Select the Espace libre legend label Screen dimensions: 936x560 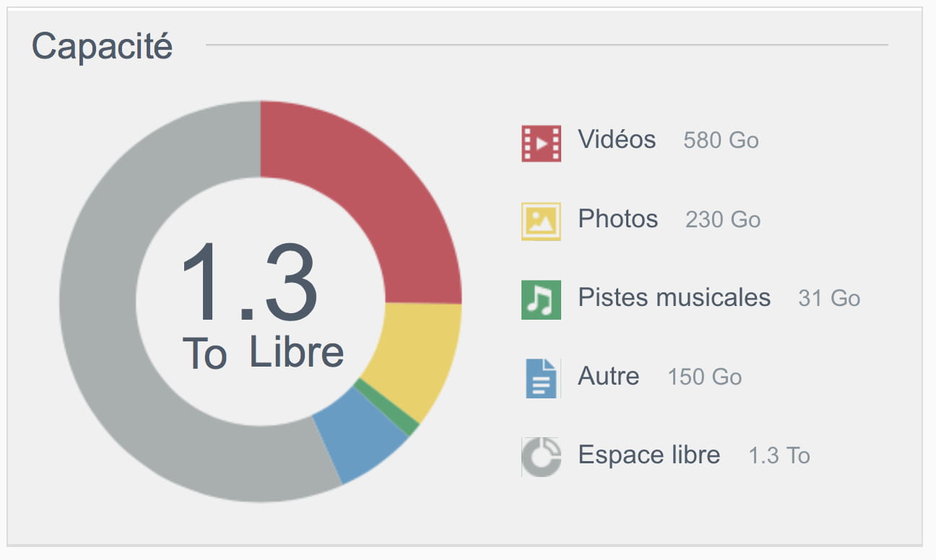(649, 455)
